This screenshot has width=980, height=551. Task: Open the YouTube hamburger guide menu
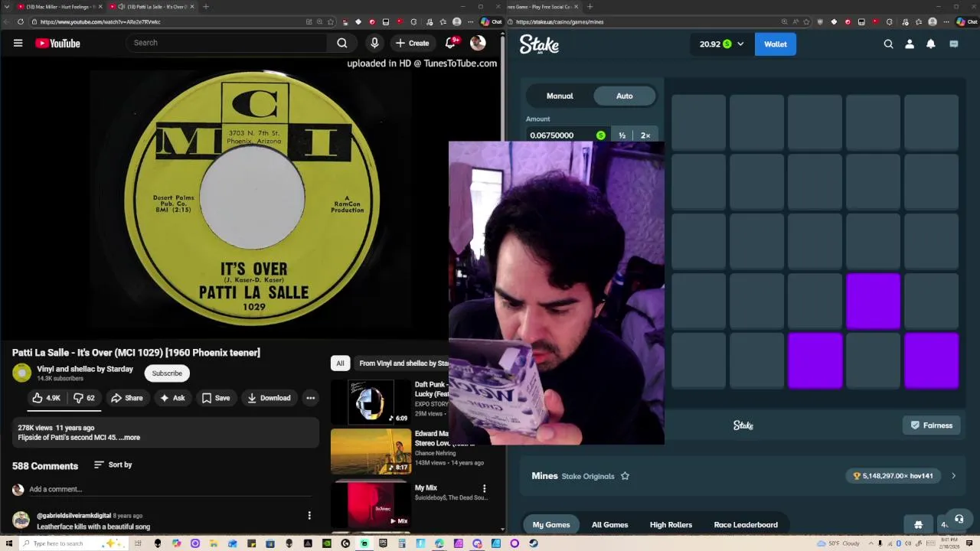coord(18,43)
